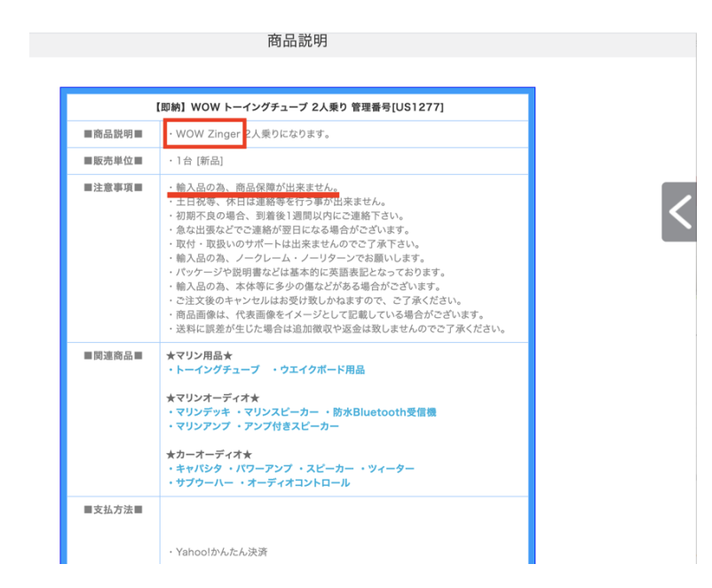Open the 防水Bluetooth受信機 link

pyautogui.click(x=384, y=412)
